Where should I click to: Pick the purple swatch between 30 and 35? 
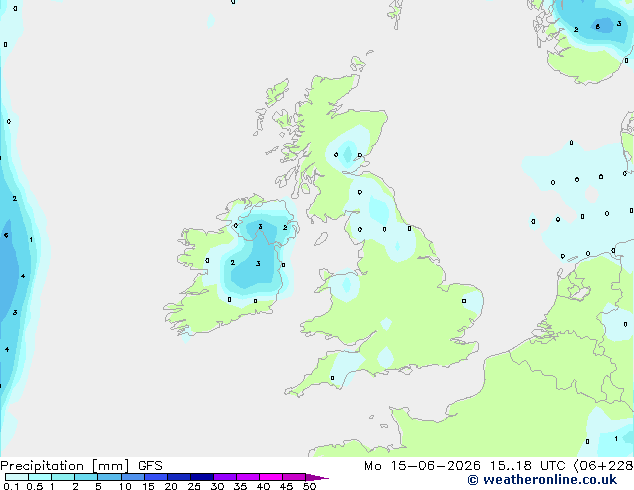pos(225,477)
